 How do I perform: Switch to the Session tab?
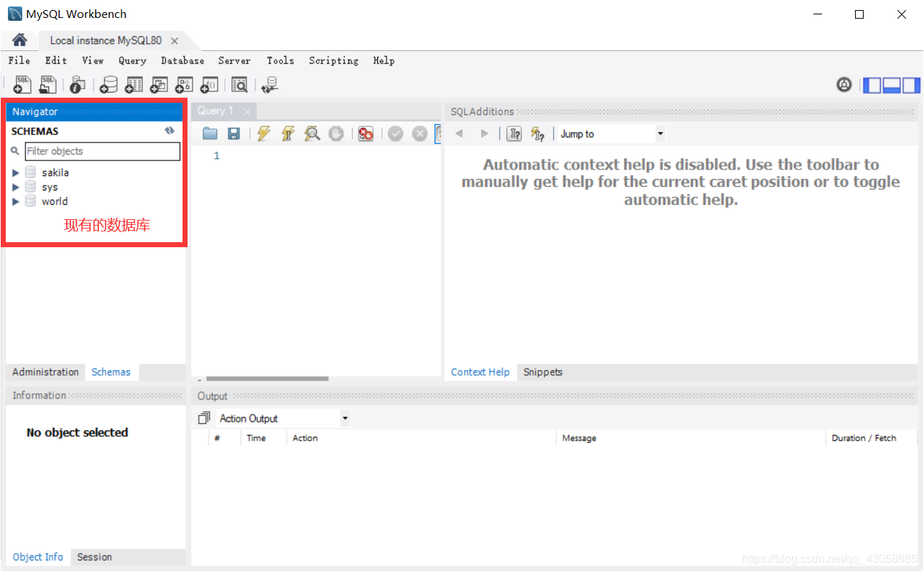coord(94,557)
